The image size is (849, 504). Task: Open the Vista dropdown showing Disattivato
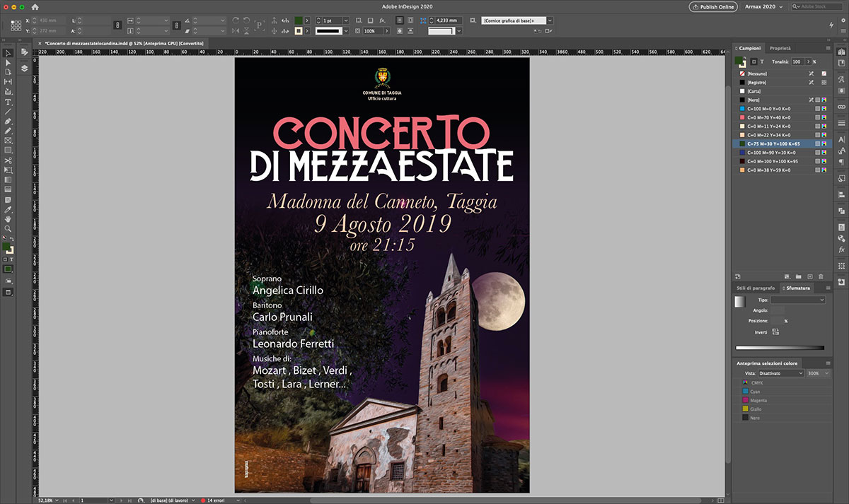click(x=780, y=373)
